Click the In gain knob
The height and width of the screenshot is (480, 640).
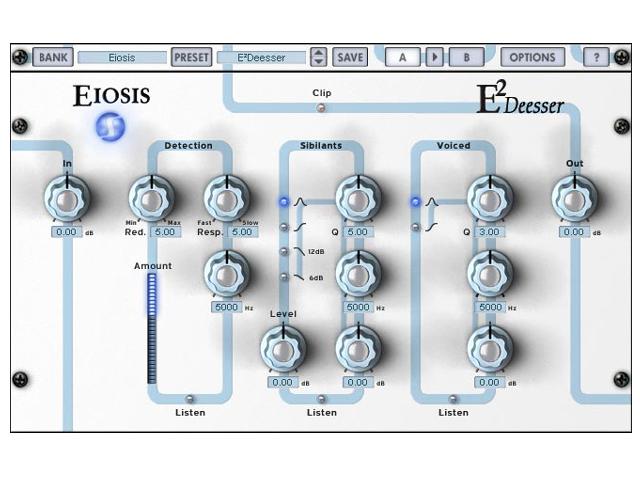[67, 199]
